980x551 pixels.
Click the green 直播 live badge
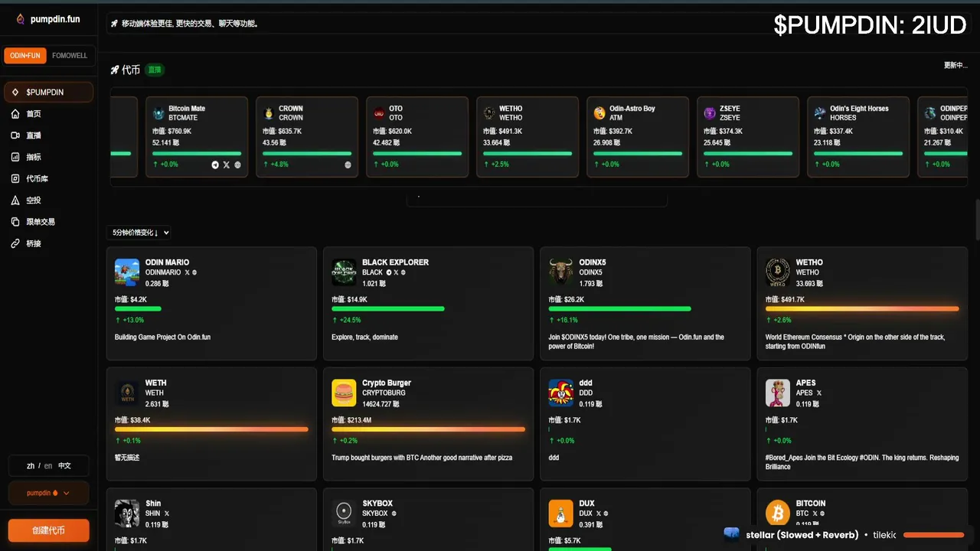[155, 70]
